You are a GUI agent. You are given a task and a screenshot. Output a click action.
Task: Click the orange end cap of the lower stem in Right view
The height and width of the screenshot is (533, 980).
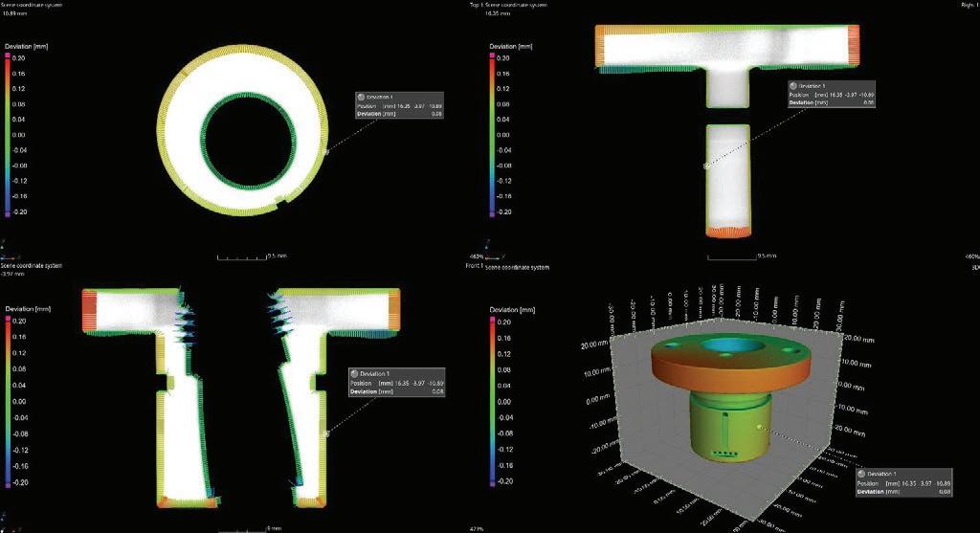728,233
